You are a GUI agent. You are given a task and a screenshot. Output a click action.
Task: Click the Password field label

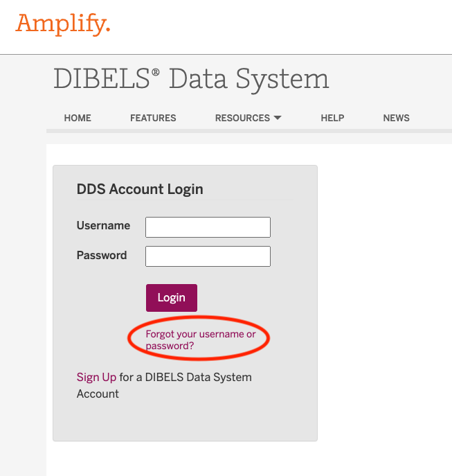[x=102, y=256]
